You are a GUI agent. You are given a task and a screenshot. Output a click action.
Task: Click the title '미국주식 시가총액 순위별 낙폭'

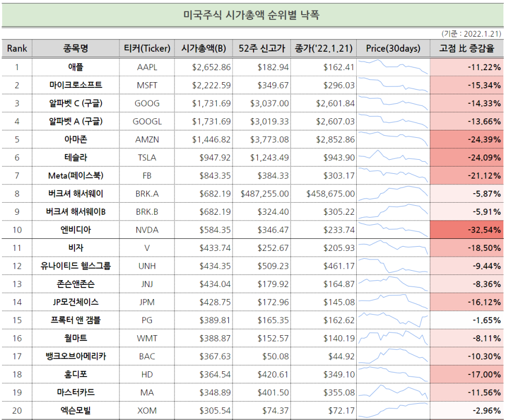[x=251, y=15]
